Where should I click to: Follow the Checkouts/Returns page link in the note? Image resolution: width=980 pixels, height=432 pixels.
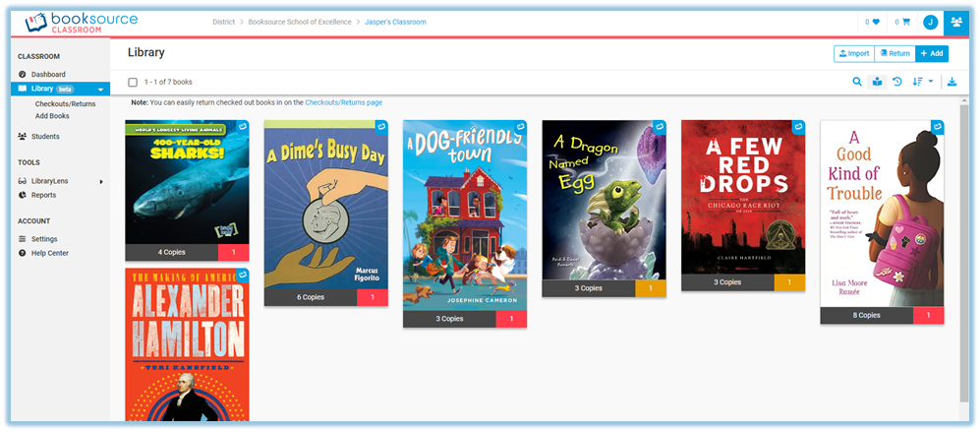pos(344,102)
